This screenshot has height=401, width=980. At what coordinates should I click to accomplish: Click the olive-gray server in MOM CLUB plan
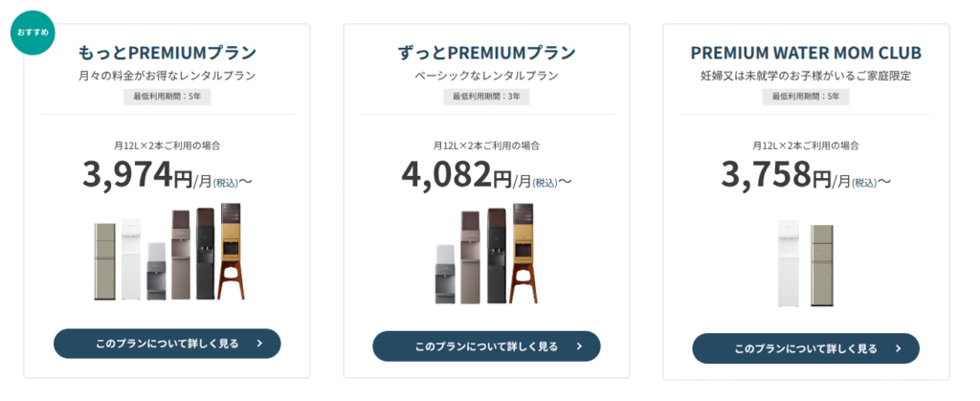pos(822,265)
